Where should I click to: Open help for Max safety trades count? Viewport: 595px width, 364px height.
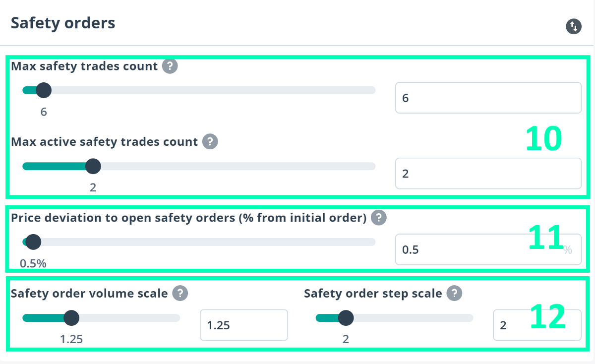[170, 66]
